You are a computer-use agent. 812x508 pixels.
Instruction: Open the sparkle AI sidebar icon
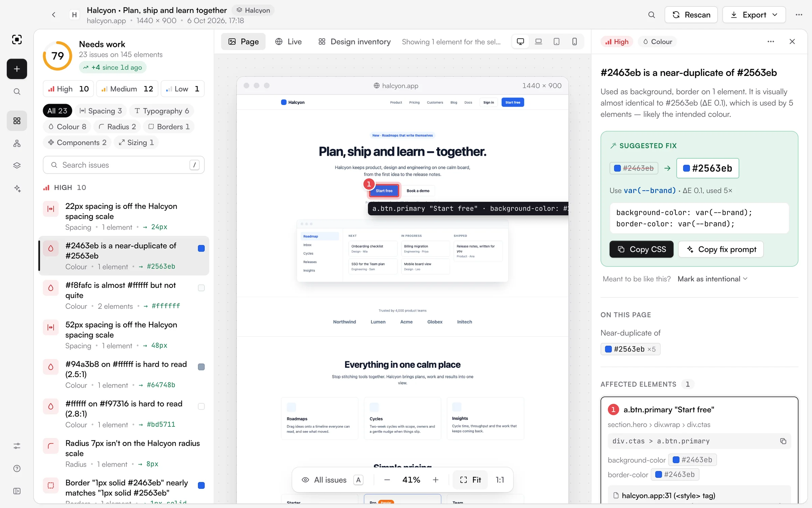coord(17,188)
